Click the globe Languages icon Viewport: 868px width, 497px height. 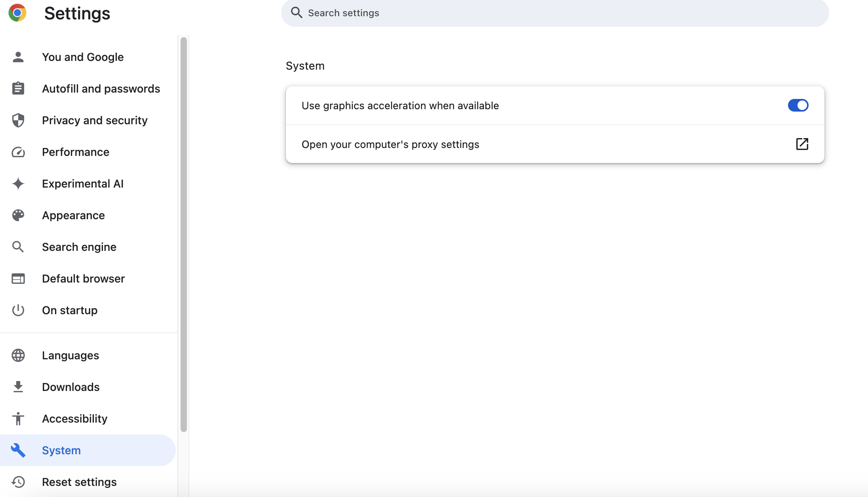18,355
